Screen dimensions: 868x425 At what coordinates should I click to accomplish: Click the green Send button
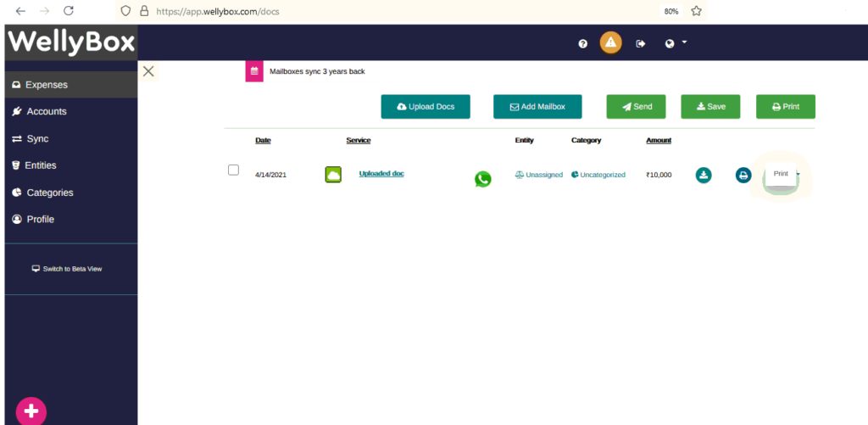pos(636,106)
